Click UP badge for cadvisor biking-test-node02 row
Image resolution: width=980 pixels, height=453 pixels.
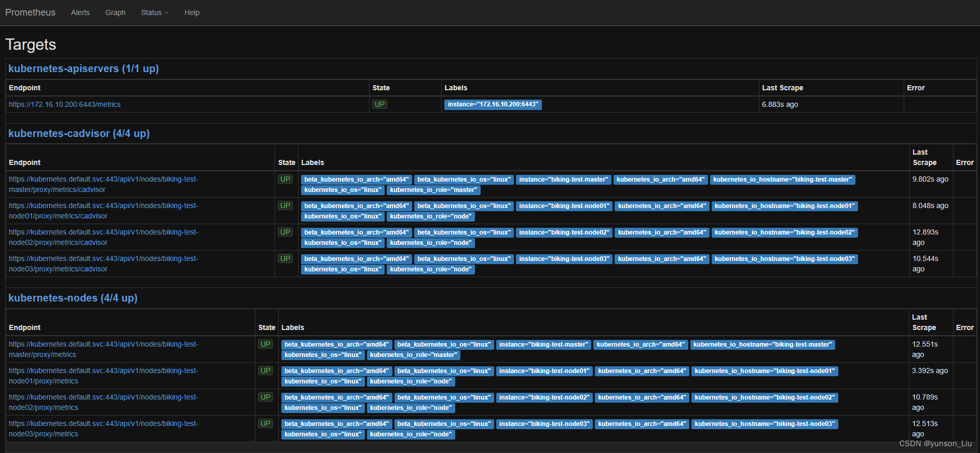pos(285,232)
